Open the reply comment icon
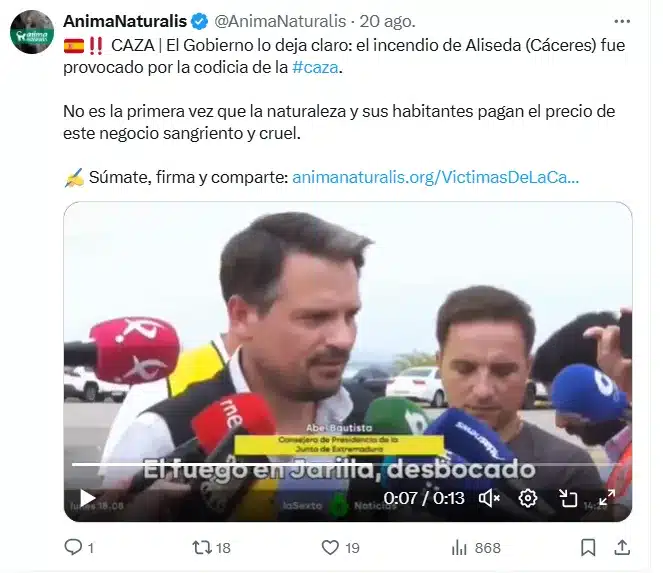This screenshot has height=573, width=663. point(73,548)
